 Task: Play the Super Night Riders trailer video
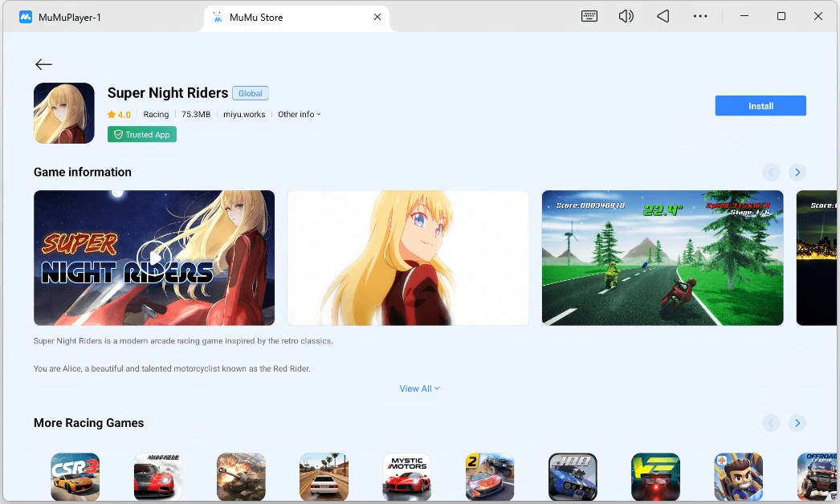point(154,258)
